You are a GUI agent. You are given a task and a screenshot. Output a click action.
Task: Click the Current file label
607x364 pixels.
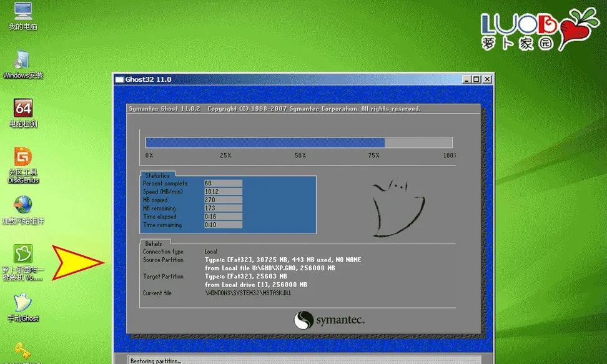[x=157, y=293]
